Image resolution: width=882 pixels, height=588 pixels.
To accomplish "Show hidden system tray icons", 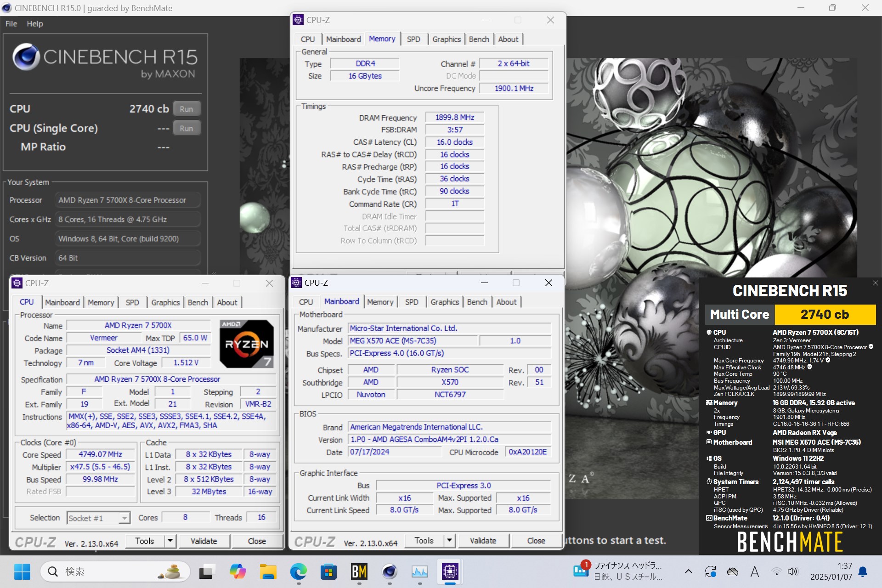I will (688, 572).
